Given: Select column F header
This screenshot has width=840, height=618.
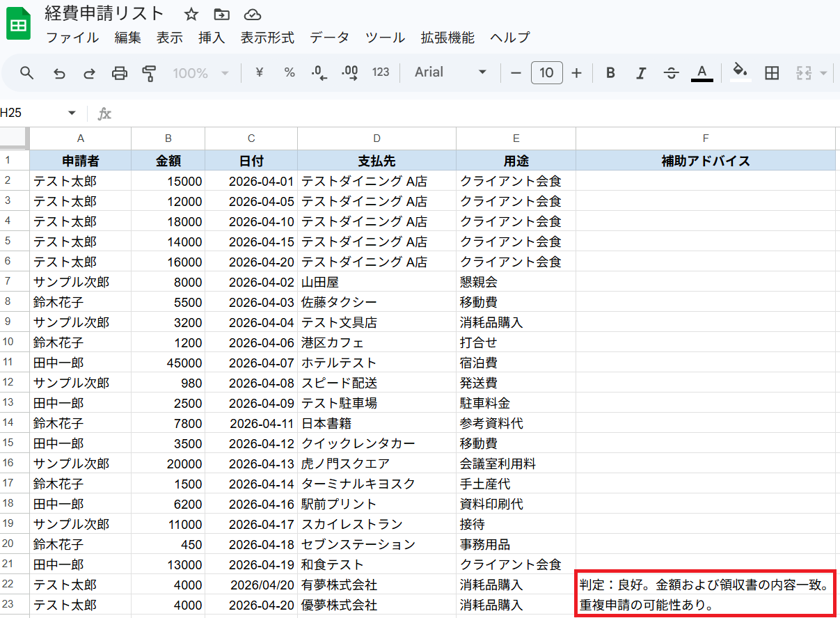Looking at the screenshot, I should [706, 138].
